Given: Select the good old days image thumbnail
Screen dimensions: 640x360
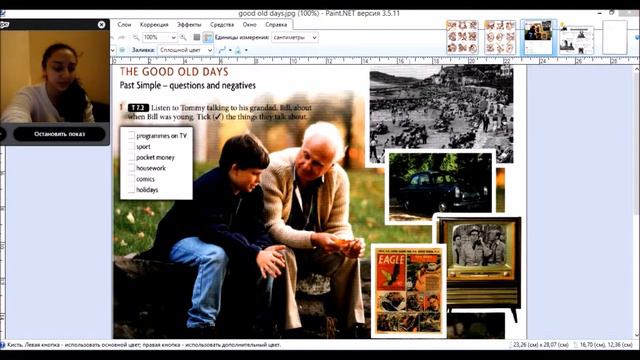Looking at the screenshot, I should pos(538,38).
